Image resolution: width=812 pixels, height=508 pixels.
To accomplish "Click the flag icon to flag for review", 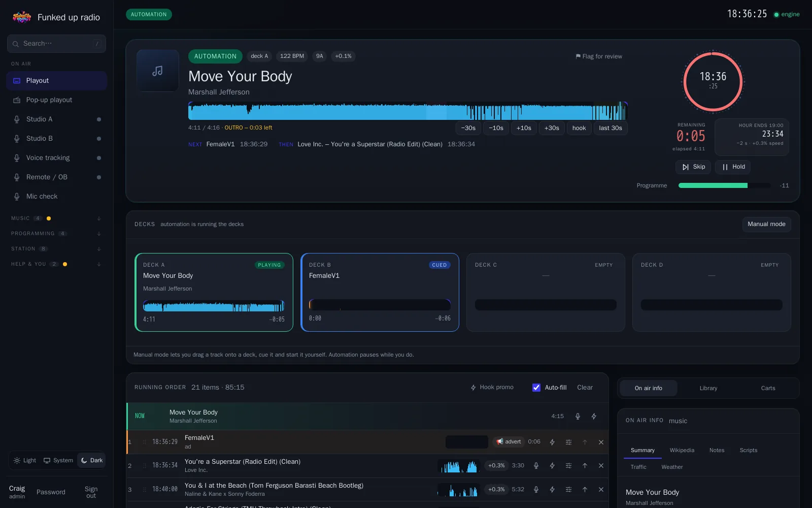I will pos(599,56).
